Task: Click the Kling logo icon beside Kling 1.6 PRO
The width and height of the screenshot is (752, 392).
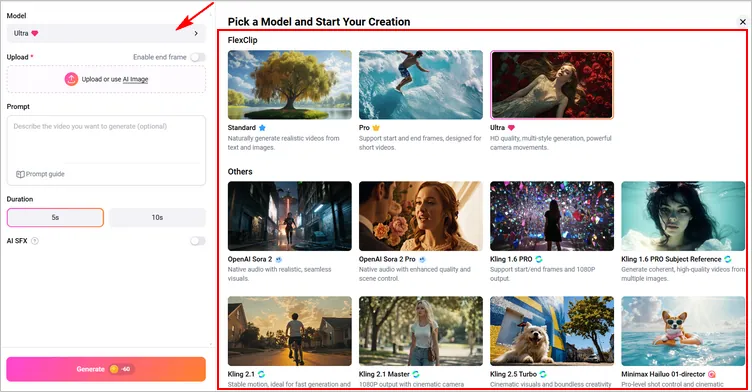Action: point(539,259)
